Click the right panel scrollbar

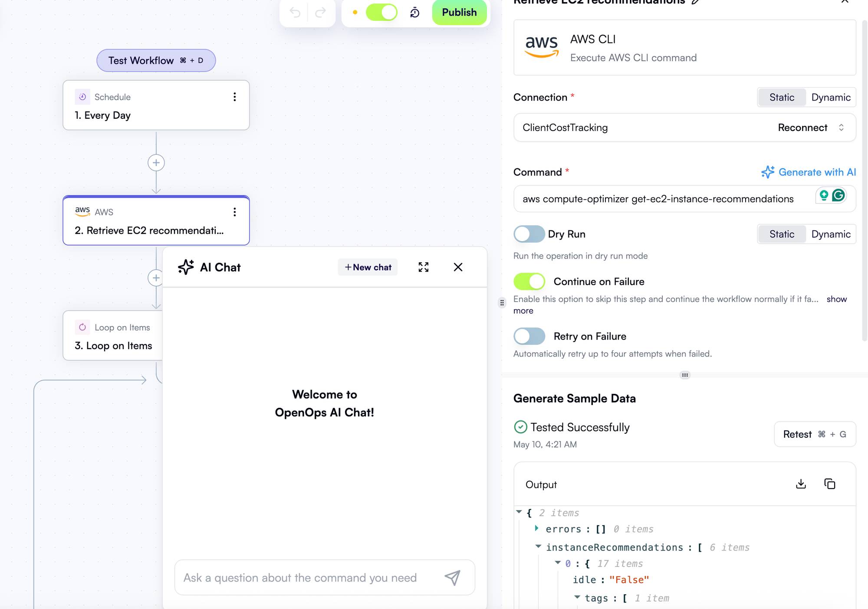point(864,180)
